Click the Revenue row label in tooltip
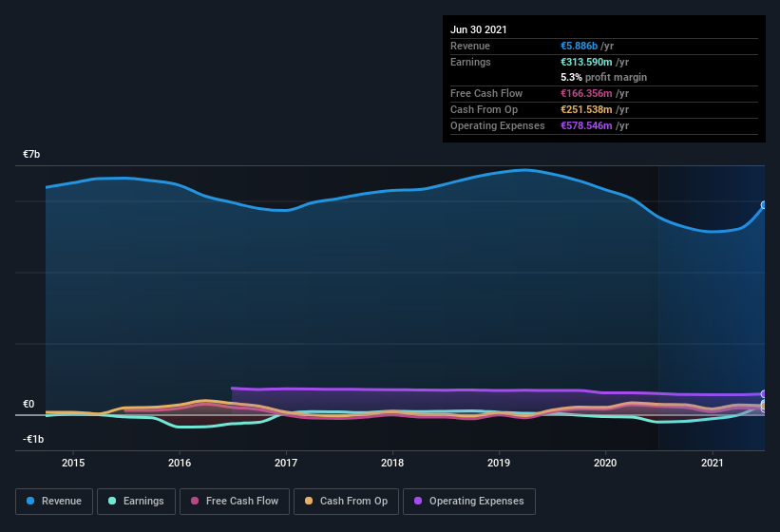 click(x=470, y=46)
